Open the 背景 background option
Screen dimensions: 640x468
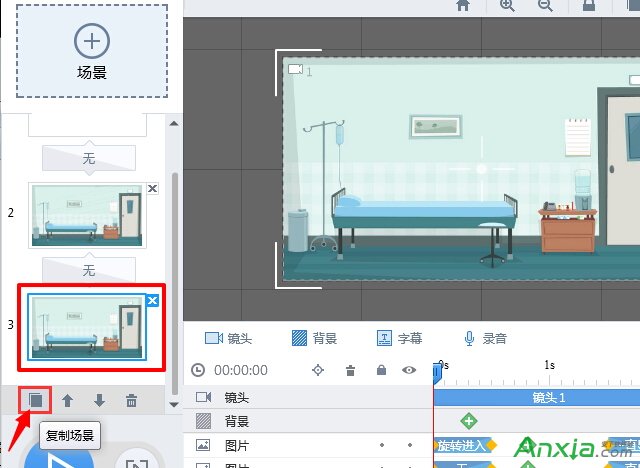[x=314, y=338]
